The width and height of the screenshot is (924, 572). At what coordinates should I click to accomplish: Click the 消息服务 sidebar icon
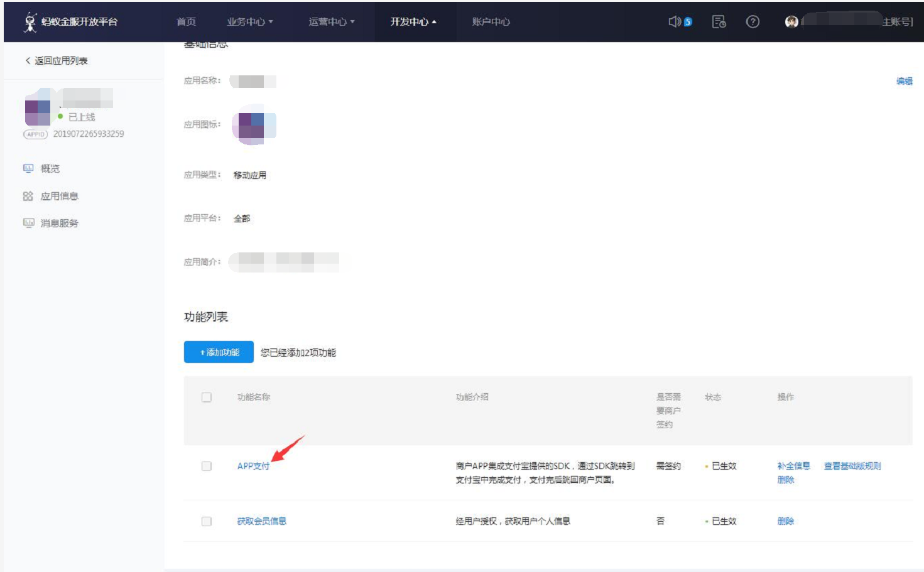[28, 223]
